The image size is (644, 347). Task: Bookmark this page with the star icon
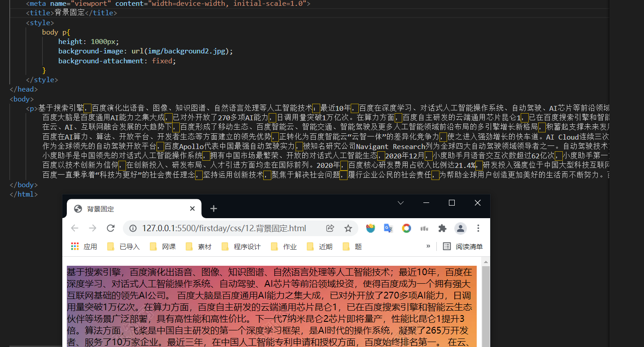coord(348,228)
